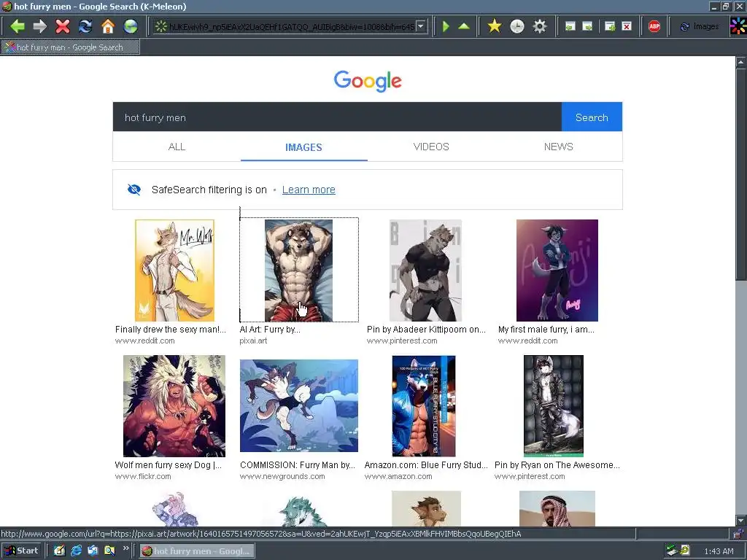Select the IMAGES tab
Viewport: 747px width, 560px height.
(303, 147)
